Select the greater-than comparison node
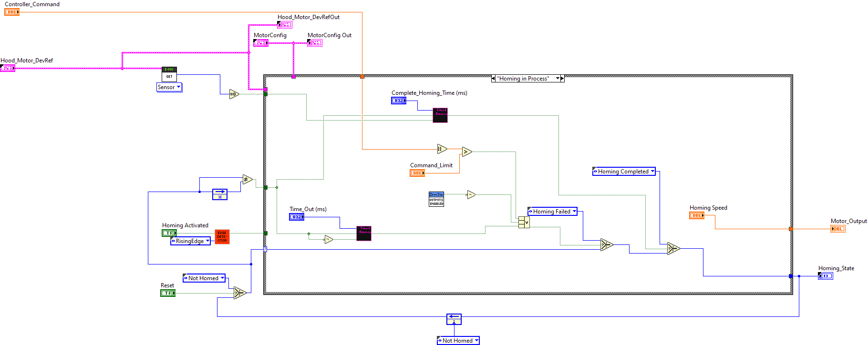 click(x=466, y=152)
